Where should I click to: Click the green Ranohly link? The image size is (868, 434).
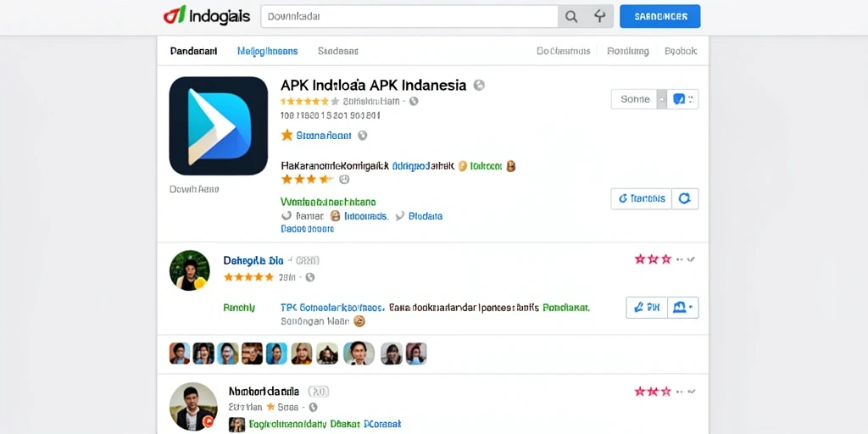pyautogui.click(x=239, y=307)
